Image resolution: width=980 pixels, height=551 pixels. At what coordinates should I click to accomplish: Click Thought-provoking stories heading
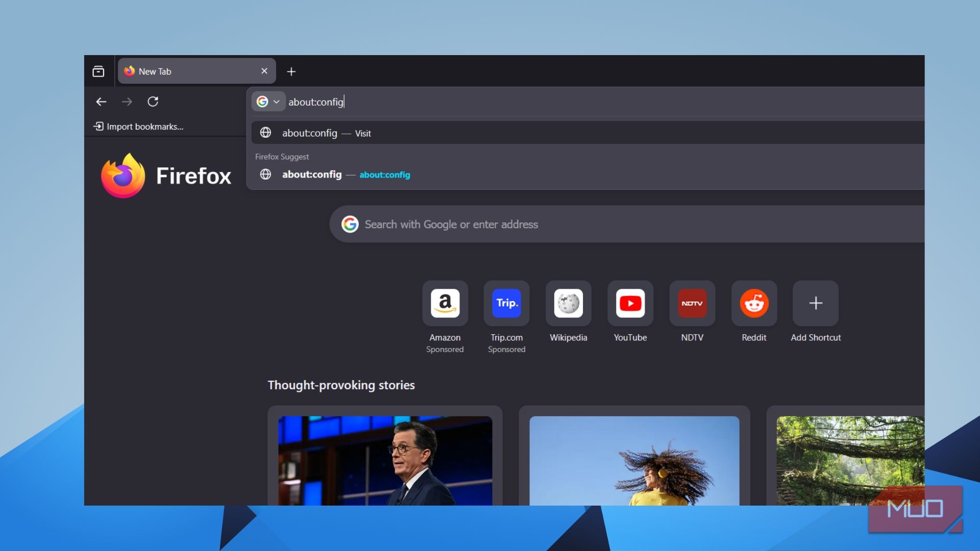(x=341, y=385)
